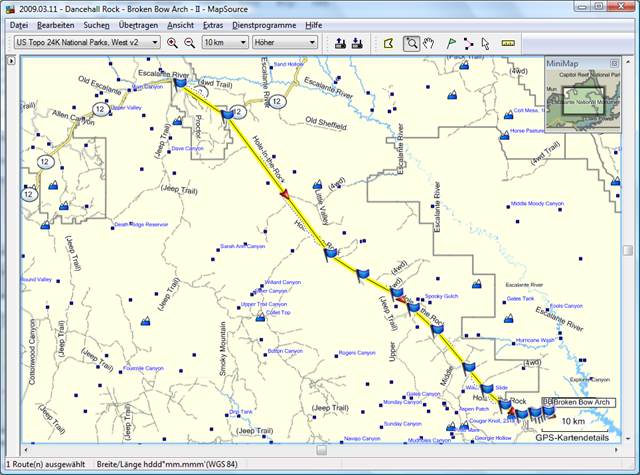The image size is (640, 475).
Task: Select the distance measure ruler tool
Action: point(508,43)
